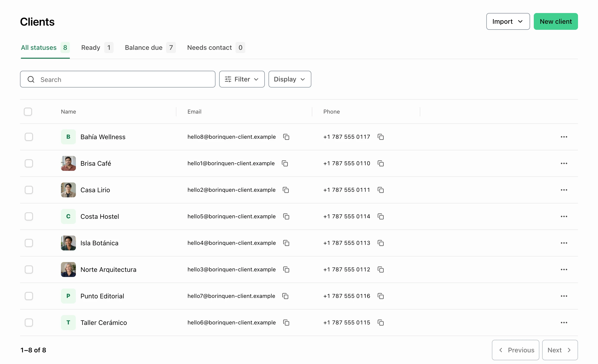Viewport: 598px width, 364px height.
Task: Copy Brisa Café email address
Action: pyautogui.click(x=285, y=163)
